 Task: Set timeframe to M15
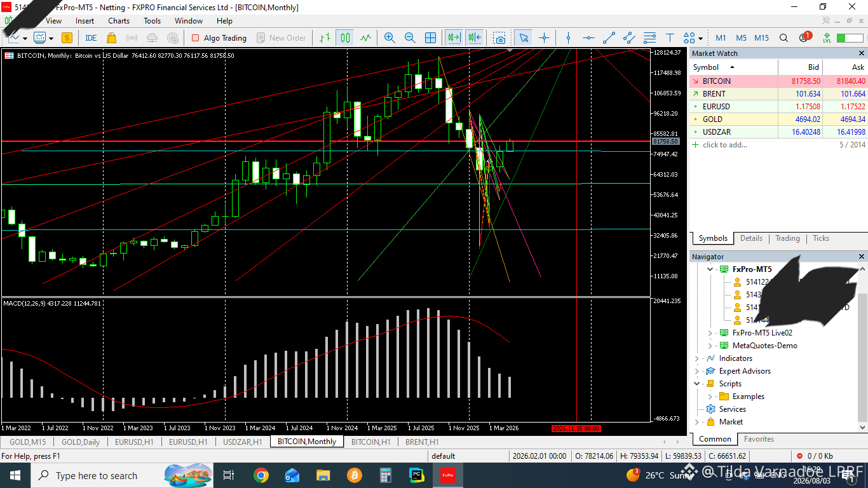point(762,38)
